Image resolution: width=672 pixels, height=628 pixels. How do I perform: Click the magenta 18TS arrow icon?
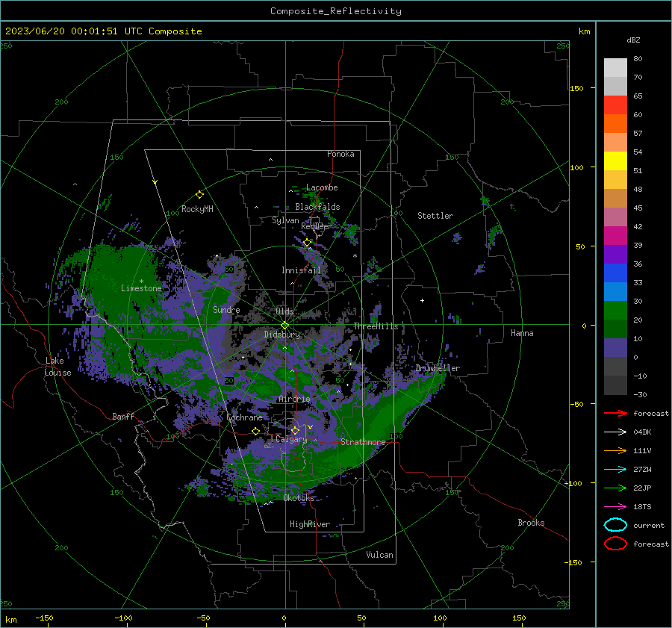pos(615,507)
